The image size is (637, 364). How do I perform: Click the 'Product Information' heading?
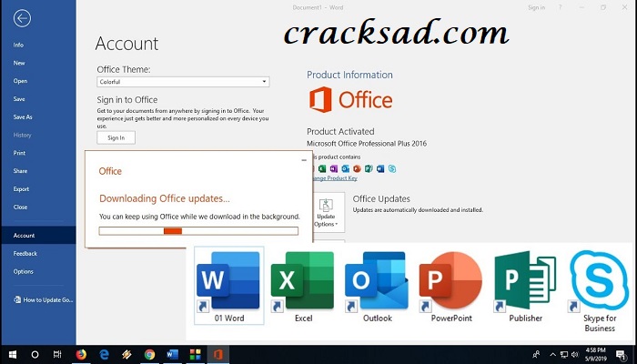pyautogui.click(x=349, y=75)
